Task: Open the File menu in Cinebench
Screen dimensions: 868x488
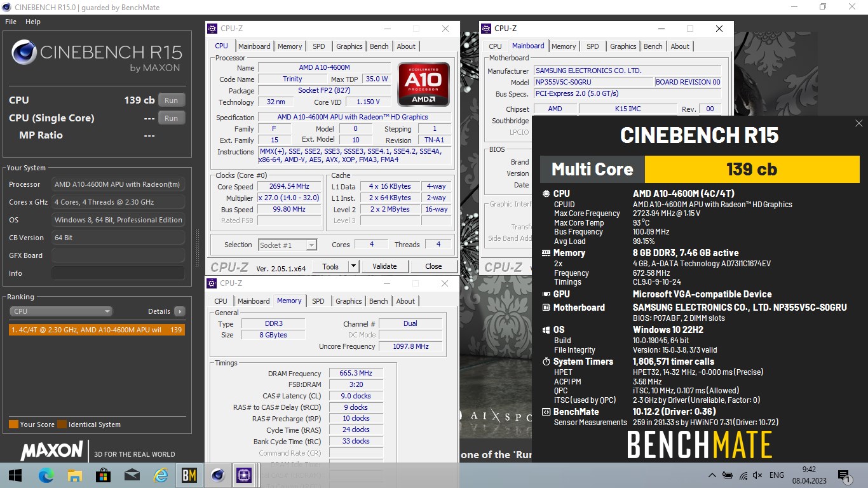Action: [11, 22]
